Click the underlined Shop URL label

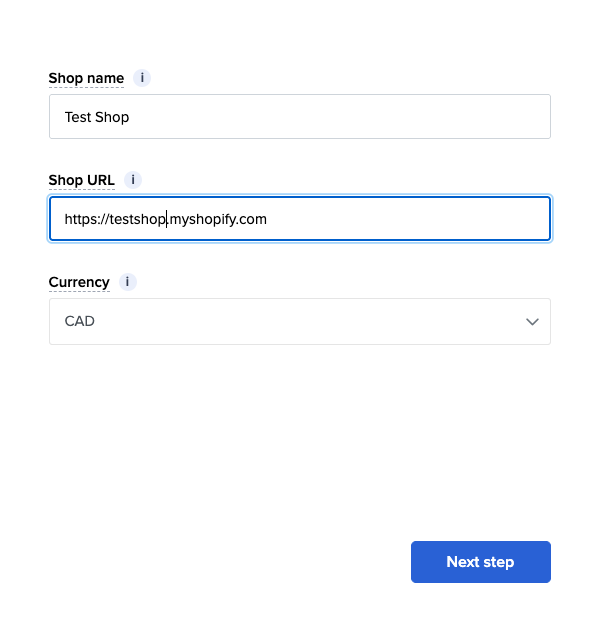[x=82, y=181]
